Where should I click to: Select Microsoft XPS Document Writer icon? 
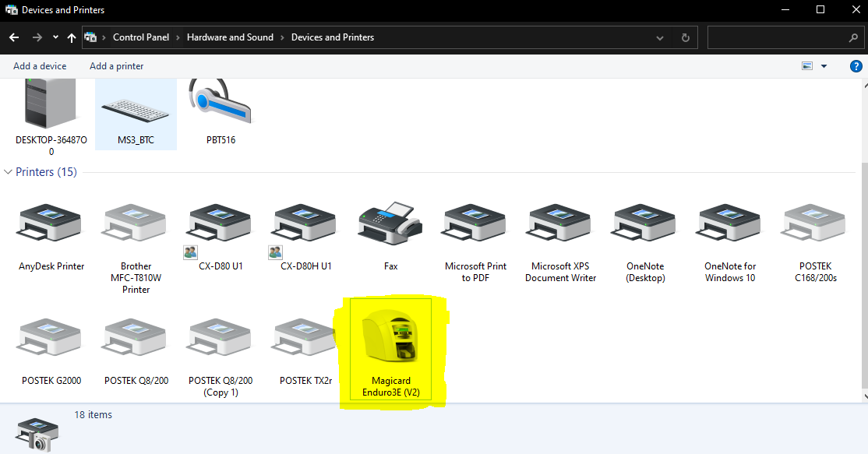pos(559,222)
